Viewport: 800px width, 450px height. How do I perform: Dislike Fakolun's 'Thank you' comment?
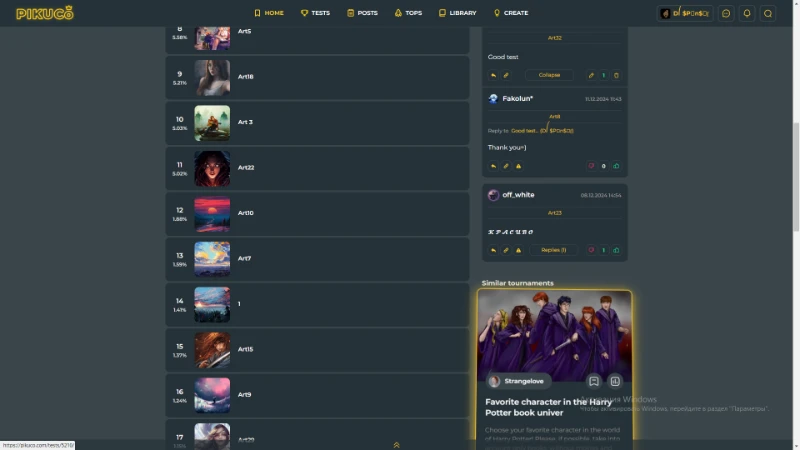click(591, 166)
